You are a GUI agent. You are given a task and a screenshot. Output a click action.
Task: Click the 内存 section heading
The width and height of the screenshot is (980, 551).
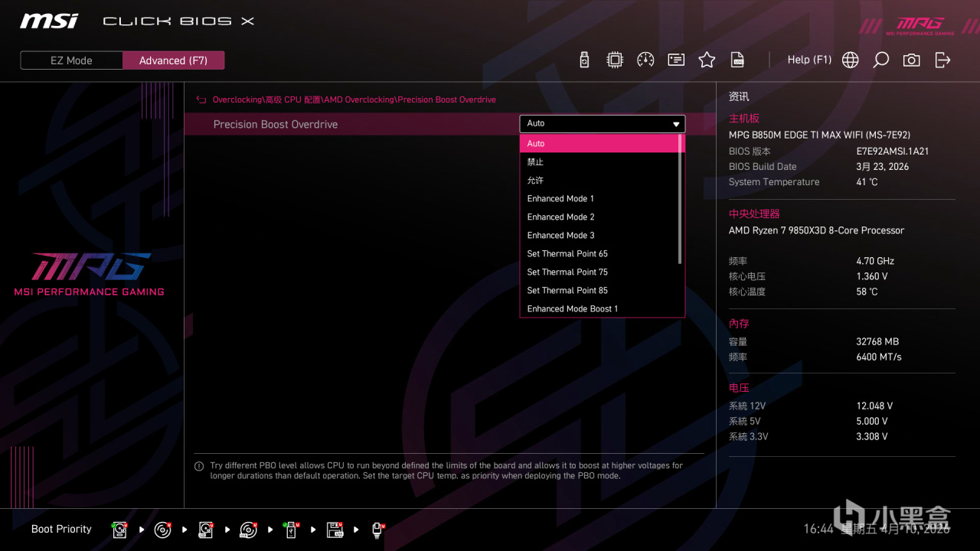[739, 324]
